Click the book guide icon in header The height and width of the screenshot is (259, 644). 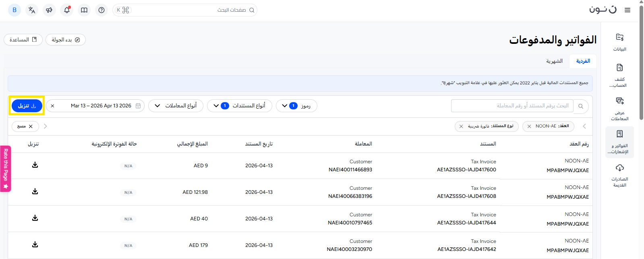[84, 10]
